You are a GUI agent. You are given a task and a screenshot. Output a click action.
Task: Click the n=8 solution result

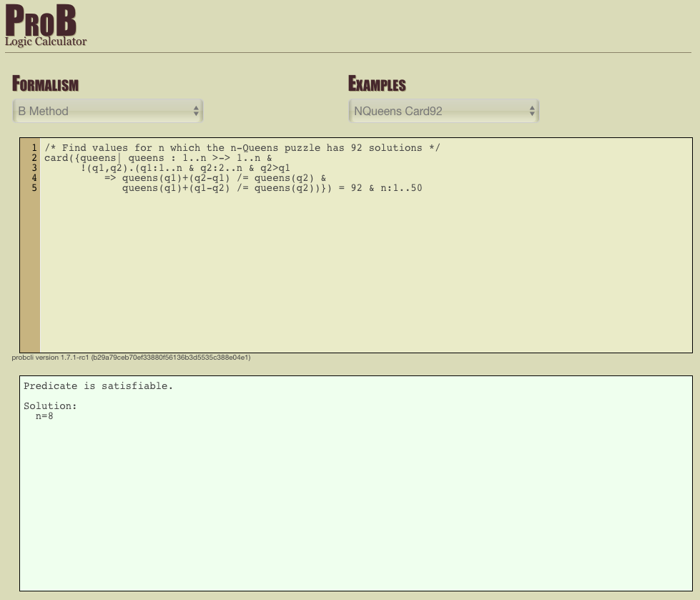click(x=44, y=416)
